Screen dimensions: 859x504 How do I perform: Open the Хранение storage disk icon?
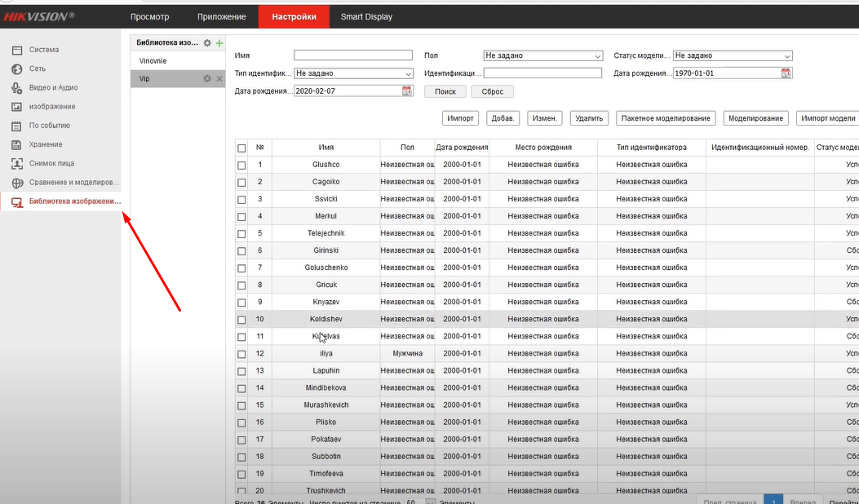(16, 144)
